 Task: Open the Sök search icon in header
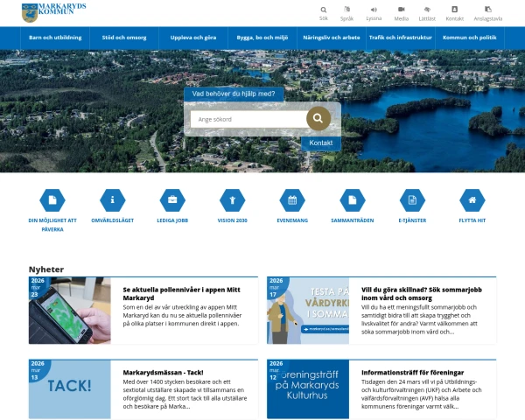pyautogui.click(x=324, y=10)
